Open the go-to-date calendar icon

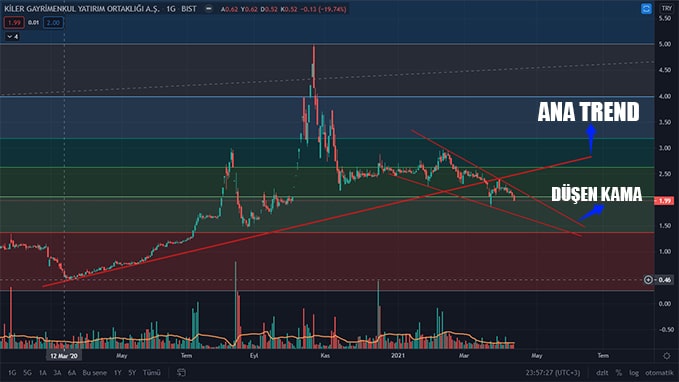coord(181,372)
